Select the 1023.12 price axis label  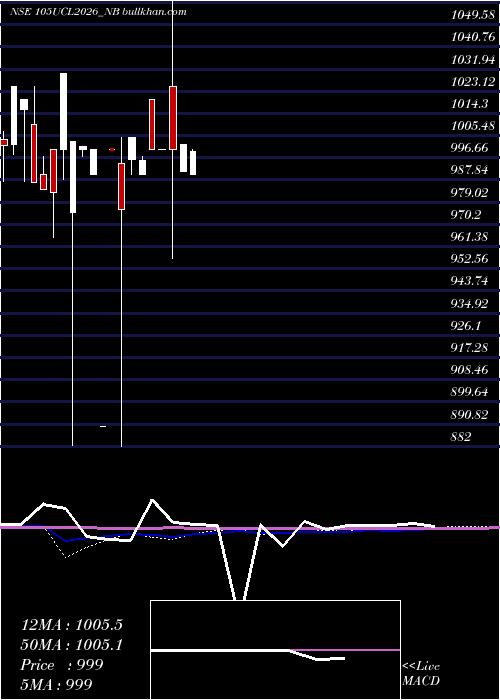(473, 81)
